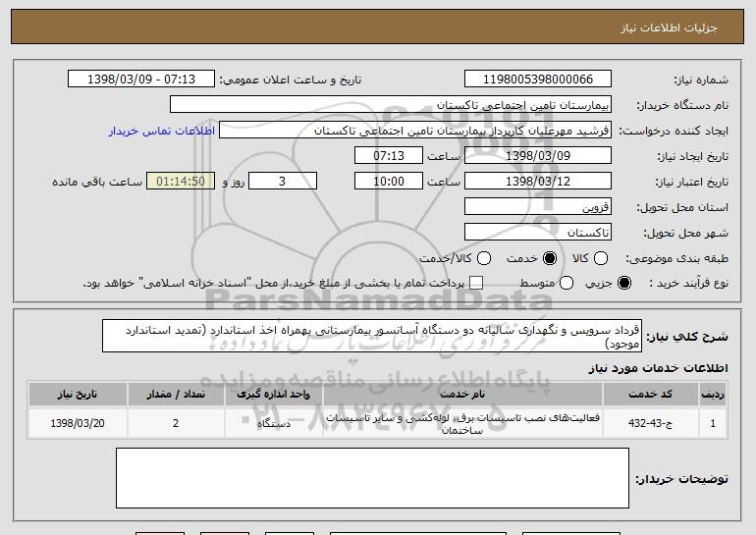Click the delivery province field قزوین
Image resolution: width=756 pixels, height=535 pixels.
538,207
